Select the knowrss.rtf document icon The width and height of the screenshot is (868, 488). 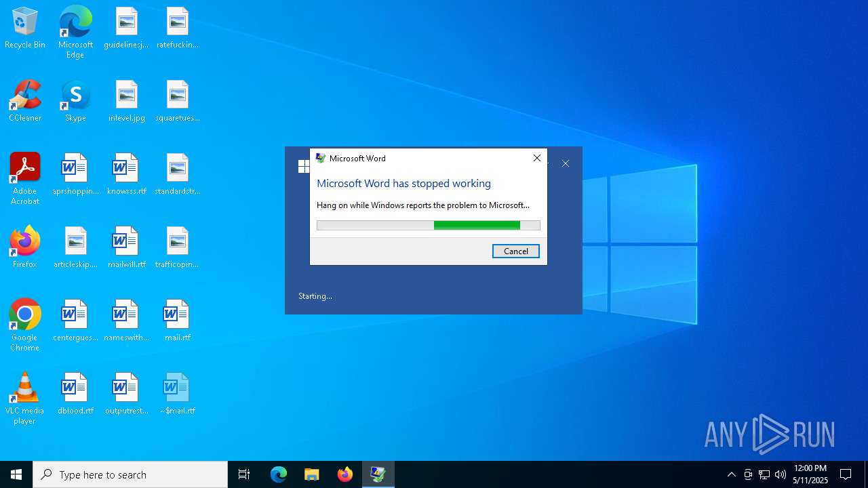126,175
